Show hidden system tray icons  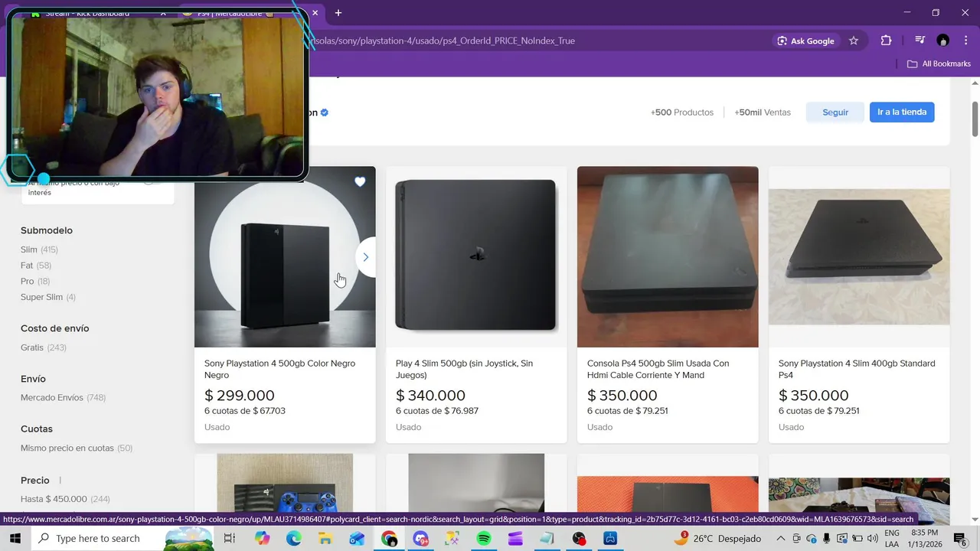point(779,539)
